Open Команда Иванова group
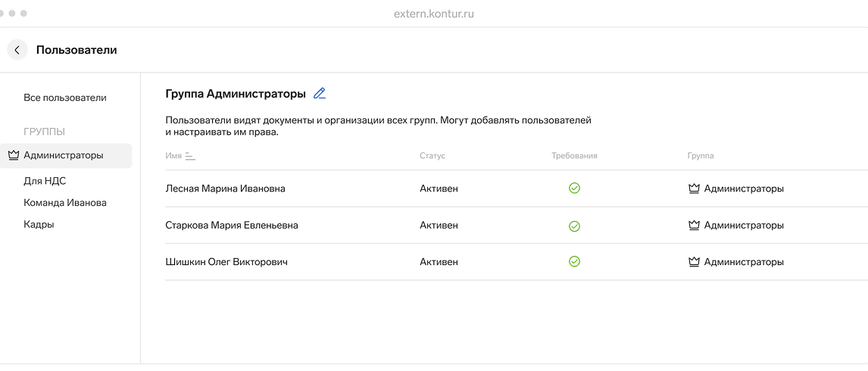 point(65,203)
